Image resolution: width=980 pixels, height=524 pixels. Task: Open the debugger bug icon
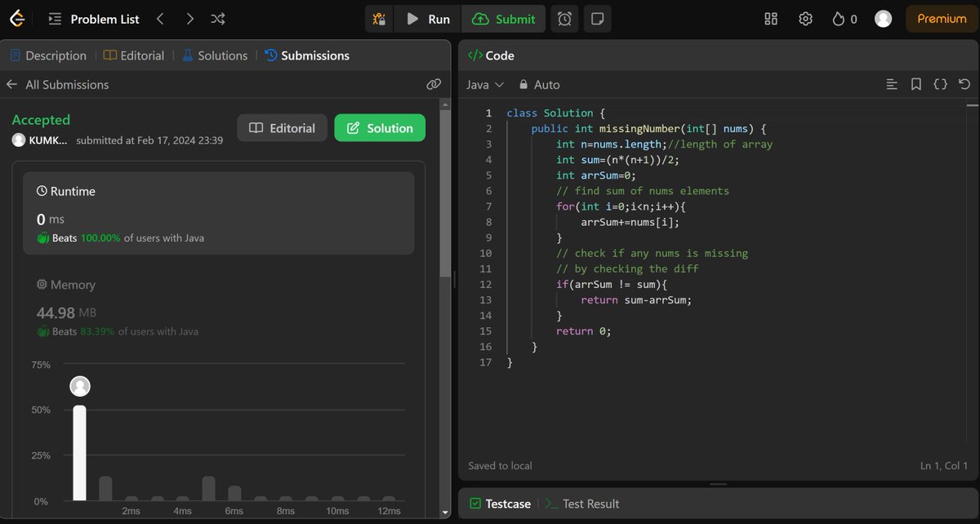pyautogui.click(x=379, y=19)
